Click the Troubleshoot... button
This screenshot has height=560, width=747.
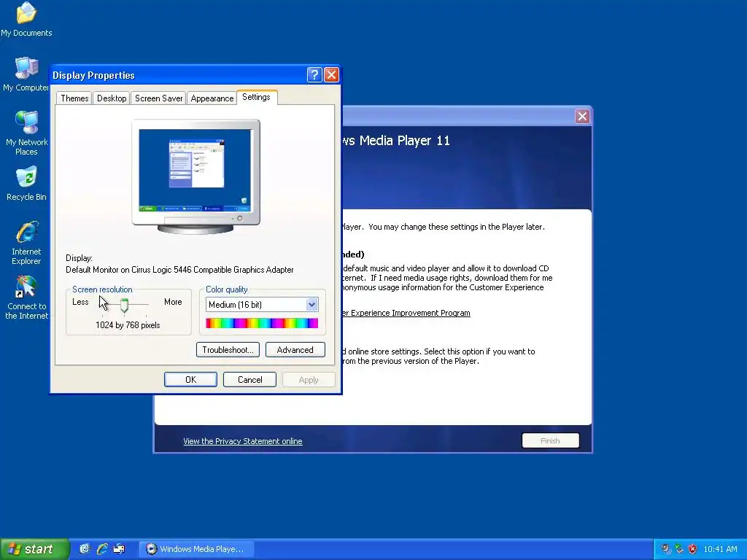[228, 349]
